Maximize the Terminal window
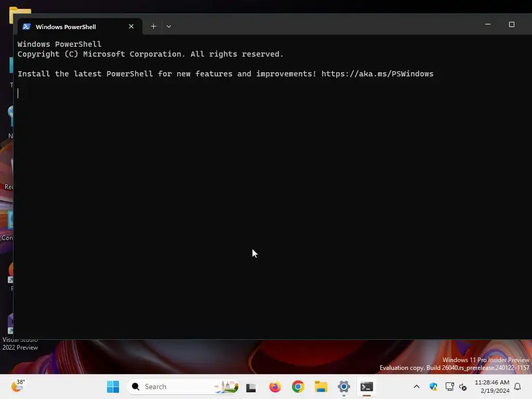 click(512, 24)
